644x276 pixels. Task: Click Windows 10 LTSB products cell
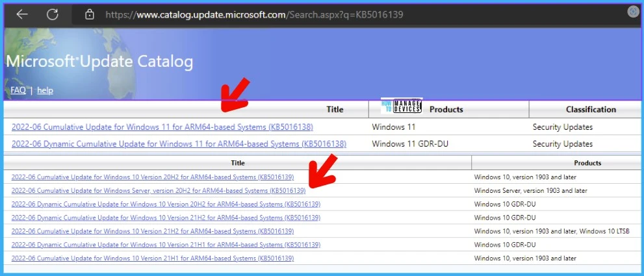coord(552,231)
